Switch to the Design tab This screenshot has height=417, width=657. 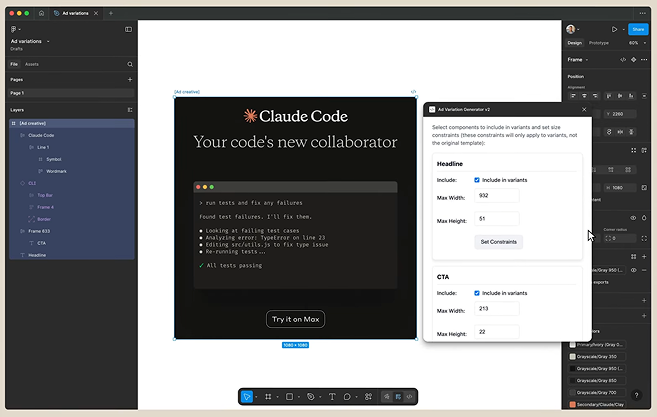click(x=574, y=43)
